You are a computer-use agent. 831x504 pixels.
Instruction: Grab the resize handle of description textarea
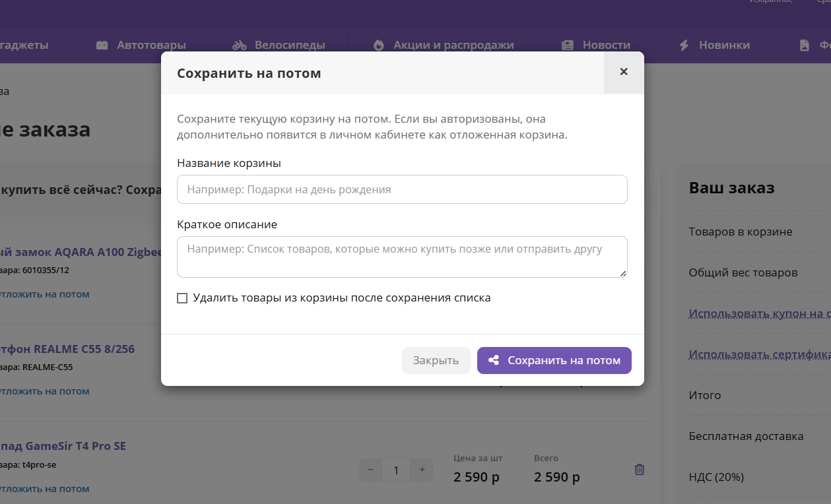point(623,274)
